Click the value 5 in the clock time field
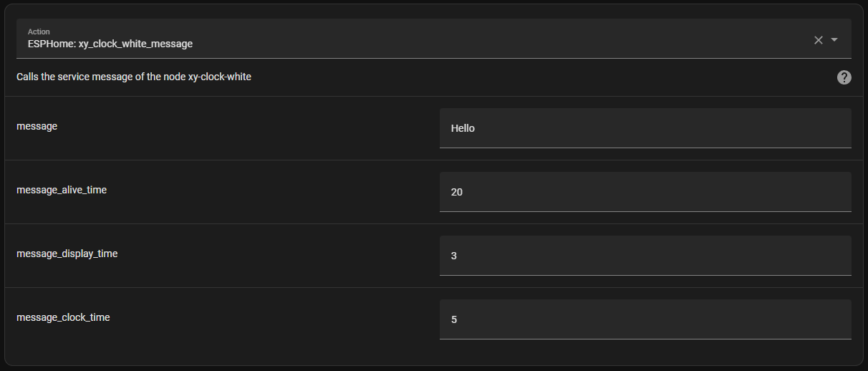Screen dimensions: 868x371 pos(454,319)
